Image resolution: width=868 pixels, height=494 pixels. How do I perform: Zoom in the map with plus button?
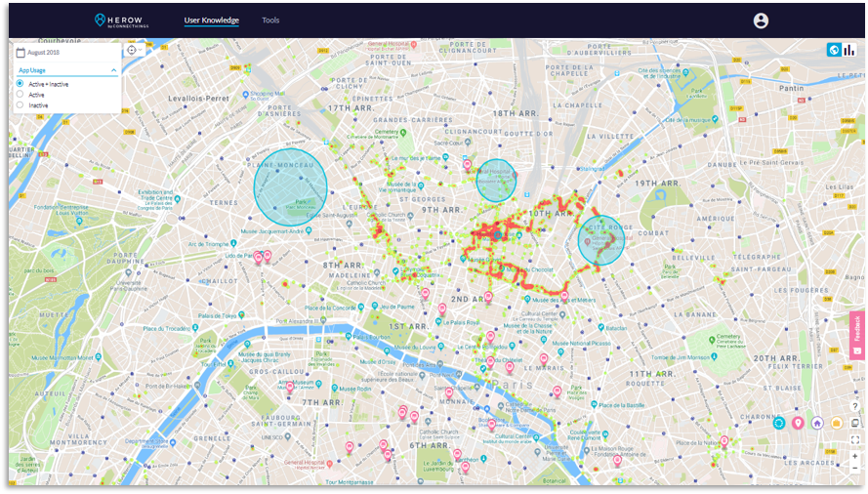pos(855,456)
